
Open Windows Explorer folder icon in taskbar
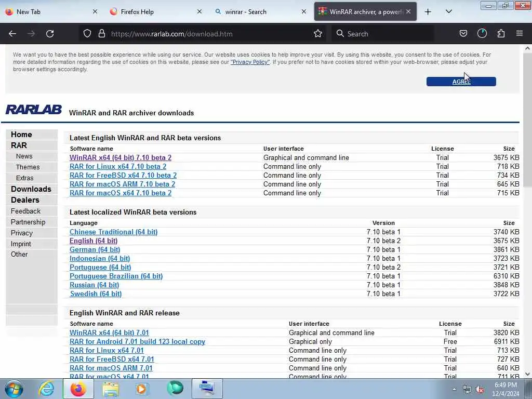point(111,389)
